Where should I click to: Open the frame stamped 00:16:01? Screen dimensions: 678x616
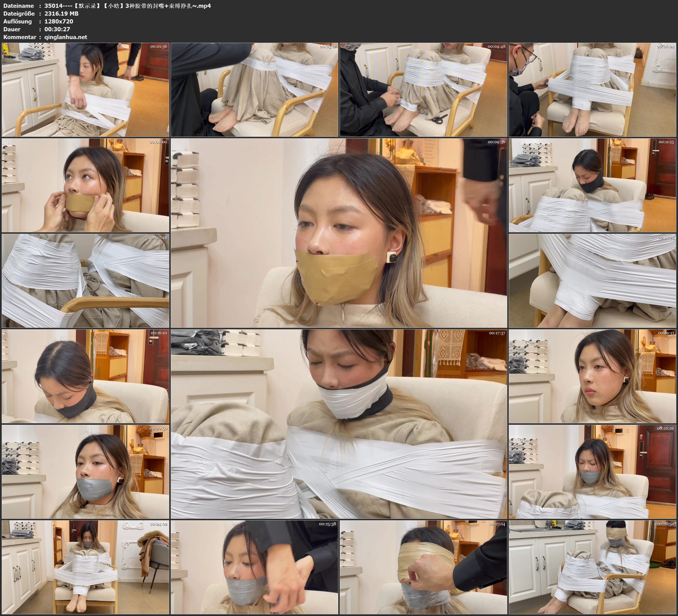pos(85,376)
